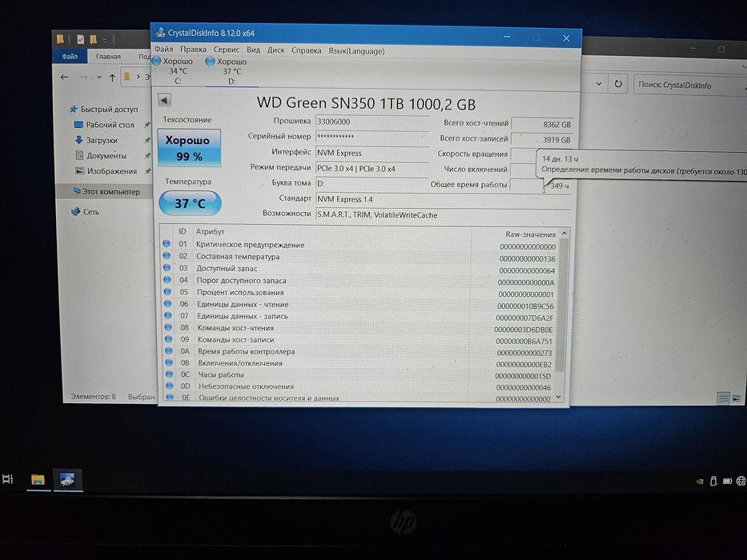The width and height of the screenshot is (747, 560).
Task: Click status circle of attribute 04 Порог доступного запаса
Action: coord(167,279)
